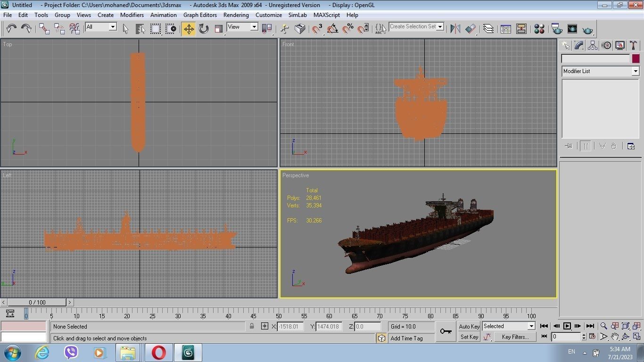Click the Unlink Selection icon
Screen dimensions: 644x362
pos(59,29)
